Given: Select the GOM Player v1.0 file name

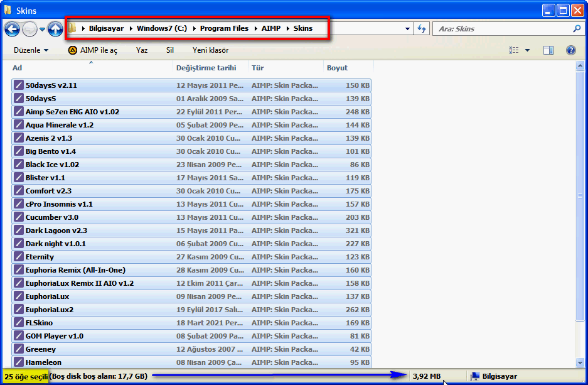Looking at the screenshot, I should pos(55,336).
